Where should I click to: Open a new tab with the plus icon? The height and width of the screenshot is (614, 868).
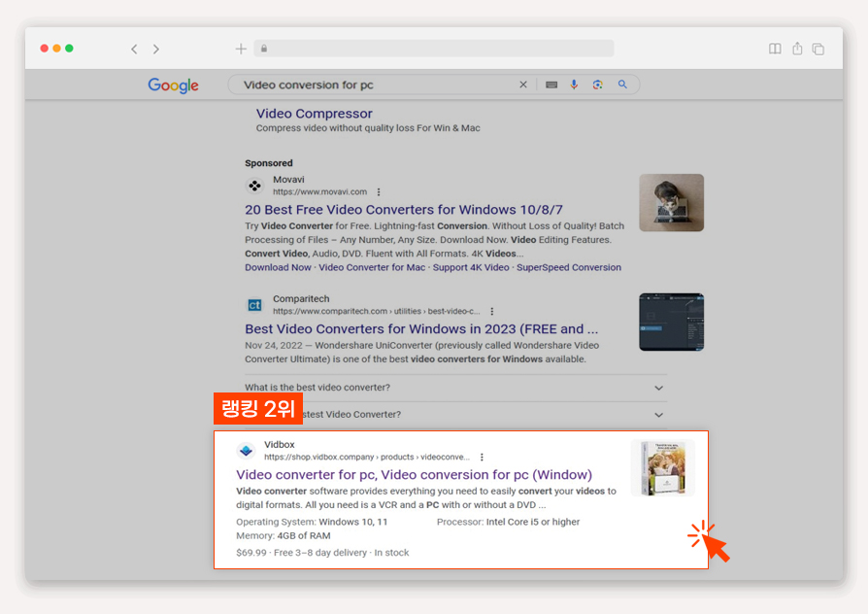click(241, 49)
